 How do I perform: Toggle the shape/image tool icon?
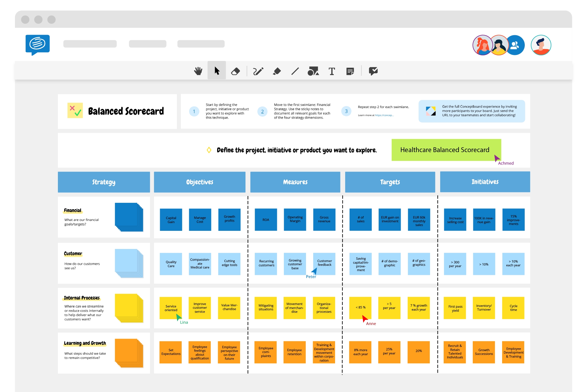click(x=313, y=71)
